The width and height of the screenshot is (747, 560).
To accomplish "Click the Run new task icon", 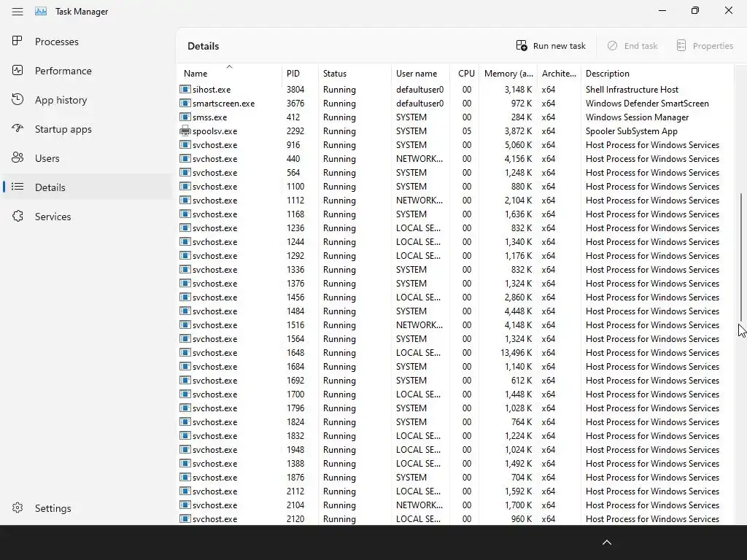I will coord(522,46).
